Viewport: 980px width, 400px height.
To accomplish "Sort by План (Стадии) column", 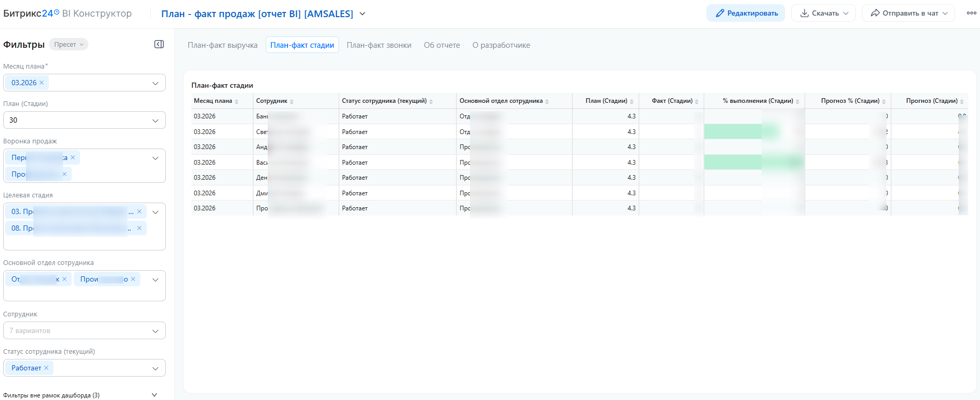I will click(606, 101).
